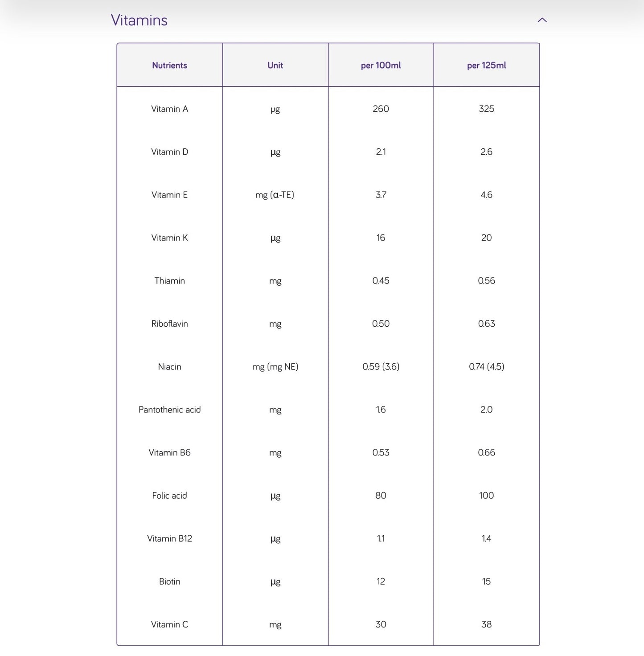This screenshot has width=644, height=656.
Task: Collapse the Vitamins section chevron
Action: coord(542,20)
